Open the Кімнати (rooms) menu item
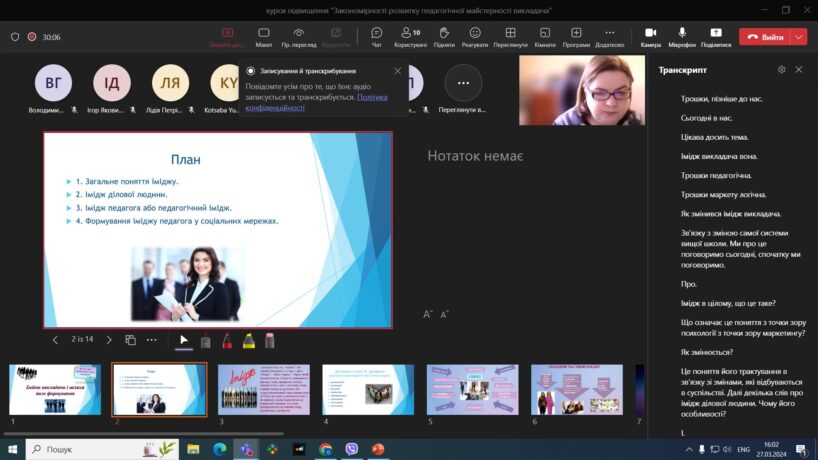 (545, 37)
